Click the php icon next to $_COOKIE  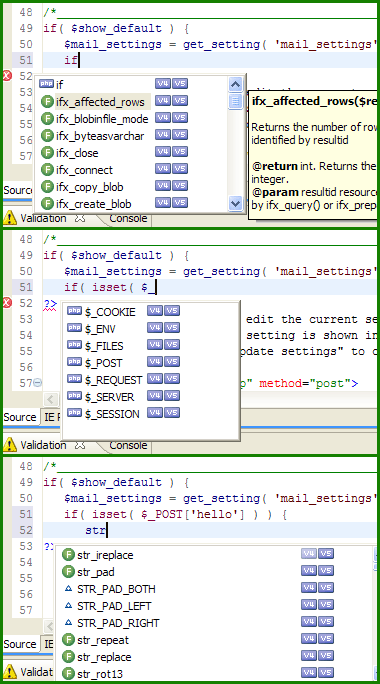75,311
